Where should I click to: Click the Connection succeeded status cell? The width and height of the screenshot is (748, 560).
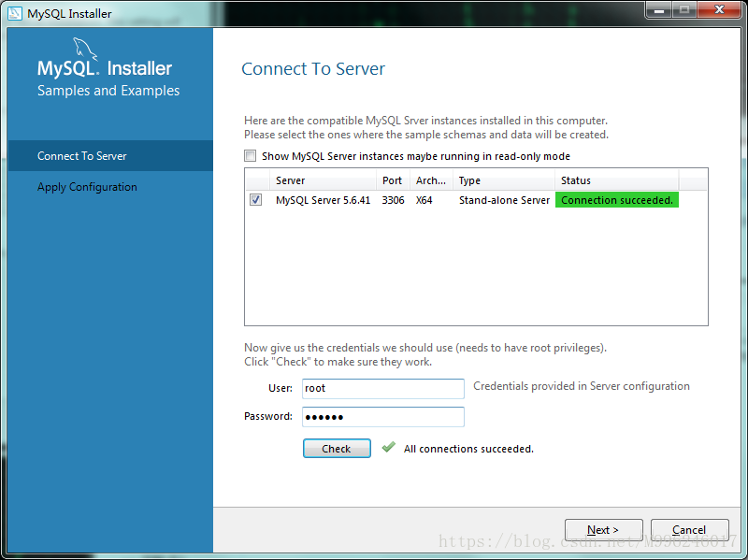coord(617,200)
